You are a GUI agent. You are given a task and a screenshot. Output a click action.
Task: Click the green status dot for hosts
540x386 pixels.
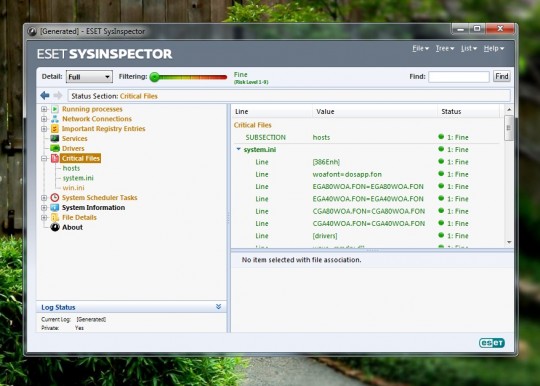click(x=441, y=137)
